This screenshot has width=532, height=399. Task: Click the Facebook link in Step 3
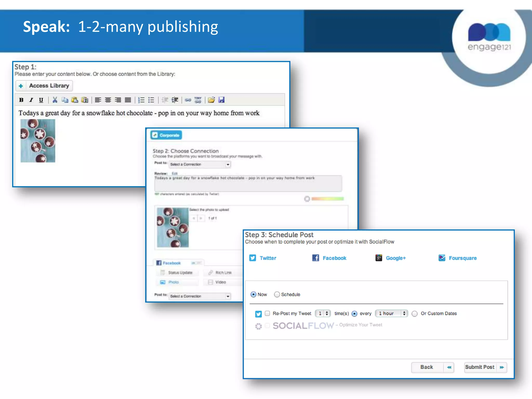[x=335, y=258]
